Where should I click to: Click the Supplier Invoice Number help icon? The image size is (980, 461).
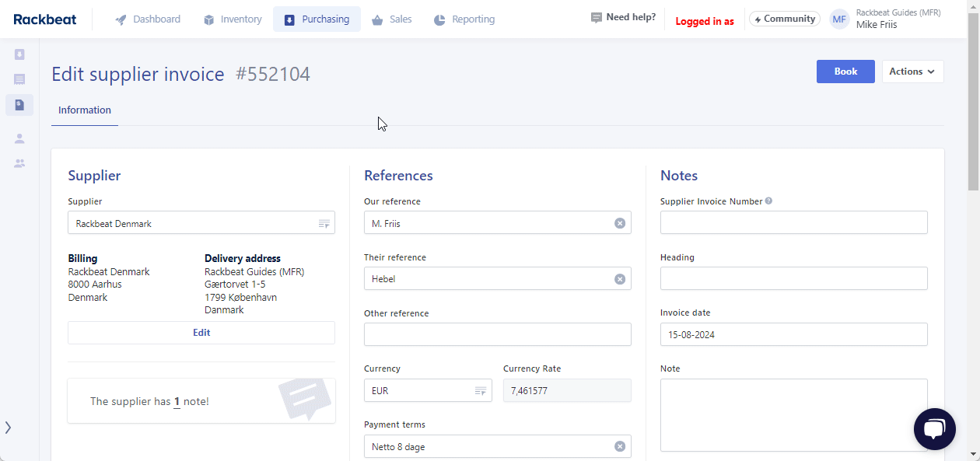pyautogui.click(x=768, y=201)
